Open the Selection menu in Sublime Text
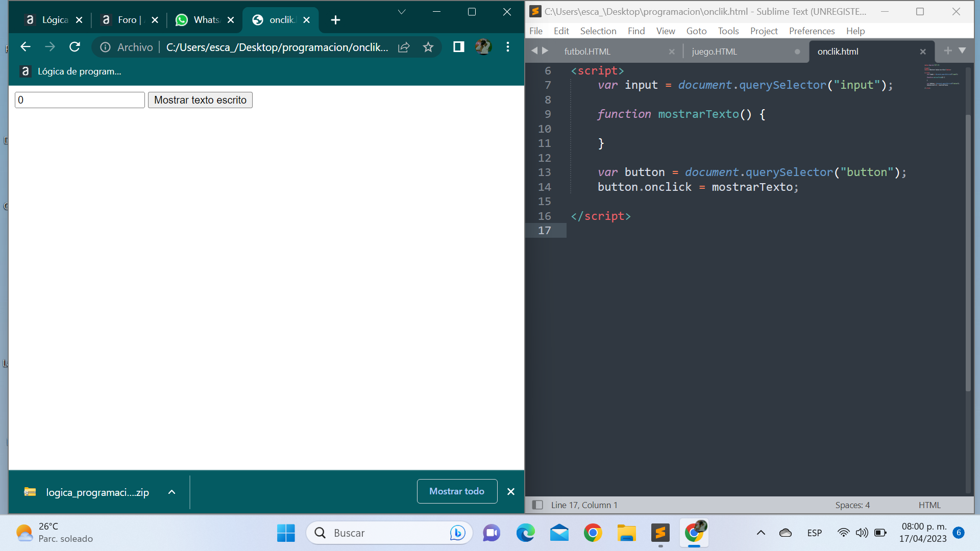Viewport: 980px width, 551px height. (x=598, y=31)
